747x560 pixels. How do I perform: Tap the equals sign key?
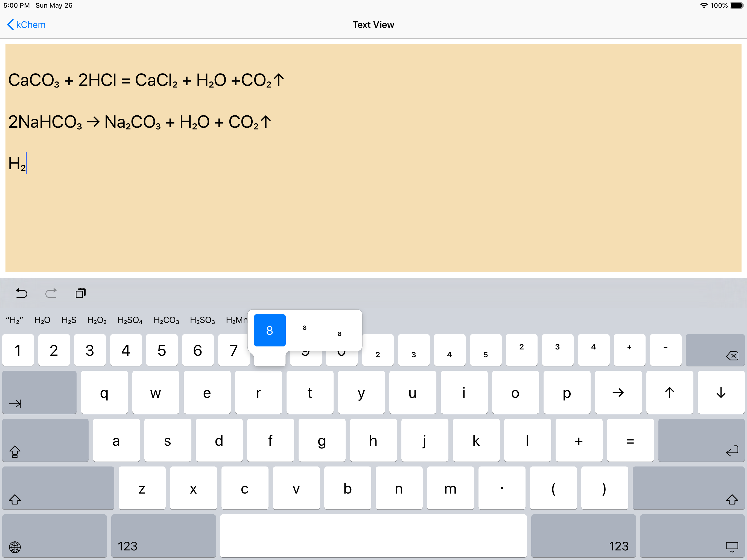(x=630, y=441)
